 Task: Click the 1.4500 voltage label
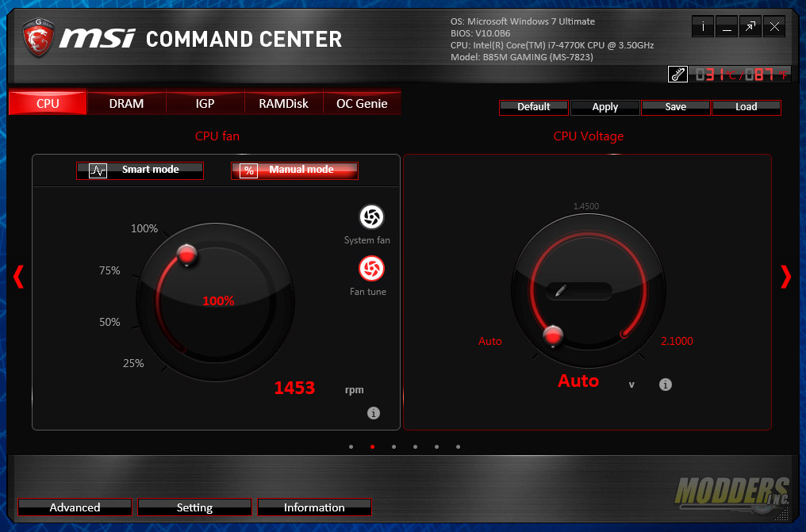pyautogui.click(x=586, y=206)
